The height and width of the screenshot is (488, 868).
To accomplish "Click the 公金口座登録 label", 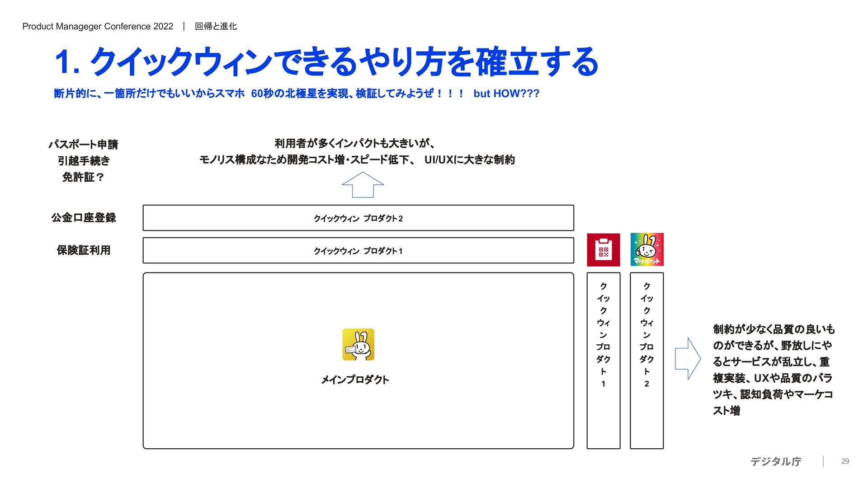I will point(84,218).
